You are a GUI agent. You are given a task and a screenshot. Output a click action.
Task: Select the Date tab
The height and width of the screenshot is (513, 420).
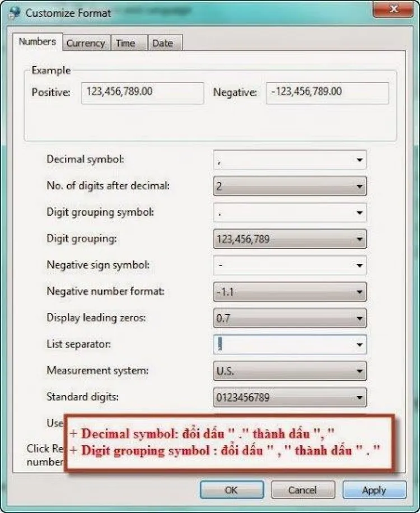coord(162,43)
